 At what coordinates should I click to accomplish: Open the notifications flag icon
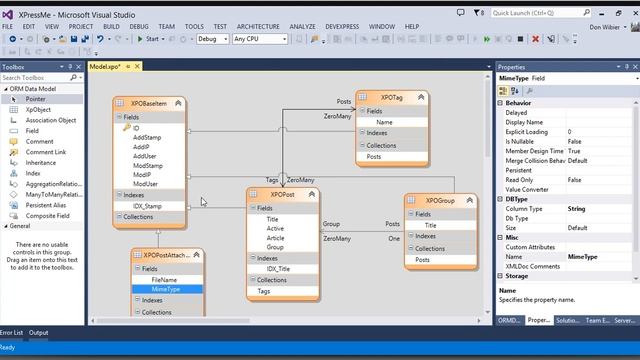click(x=478, y=13)
